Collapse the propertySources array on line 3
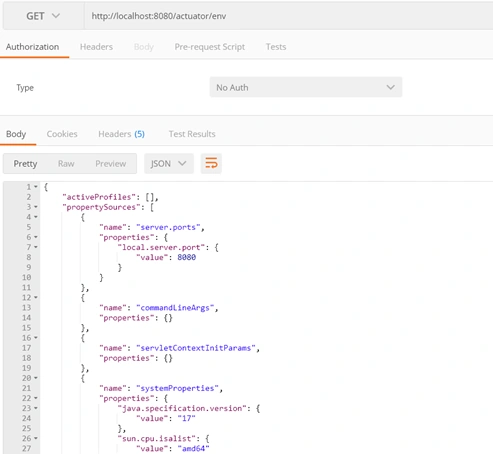Viewport: 493px width, 454px height. [36, 207]
